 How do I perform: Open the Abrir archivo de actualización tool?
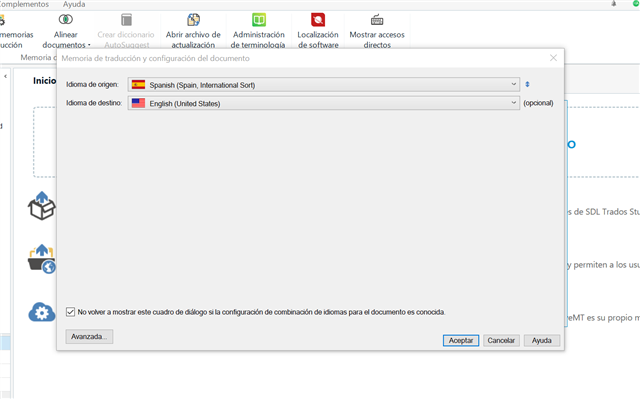[193, 32]
